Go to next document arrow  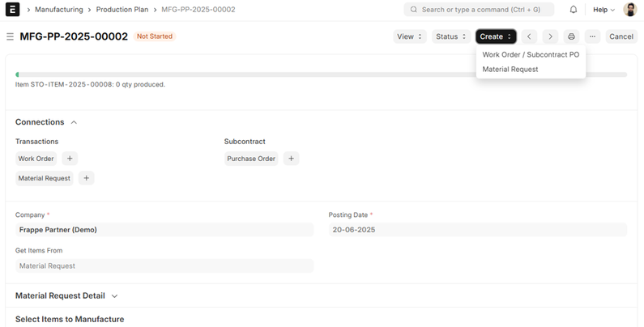pos(550,36)
